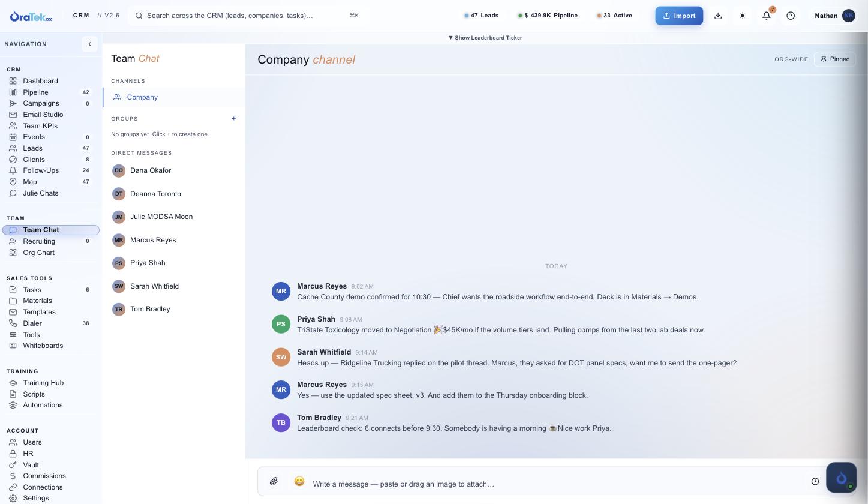
Task: Click the message input field
Action: pos(557,484)
